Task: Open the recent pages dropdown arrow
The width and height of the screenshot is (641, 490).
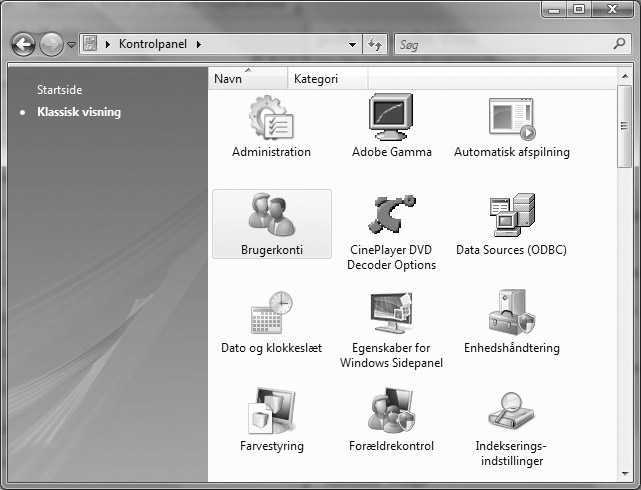Action: 71,45
